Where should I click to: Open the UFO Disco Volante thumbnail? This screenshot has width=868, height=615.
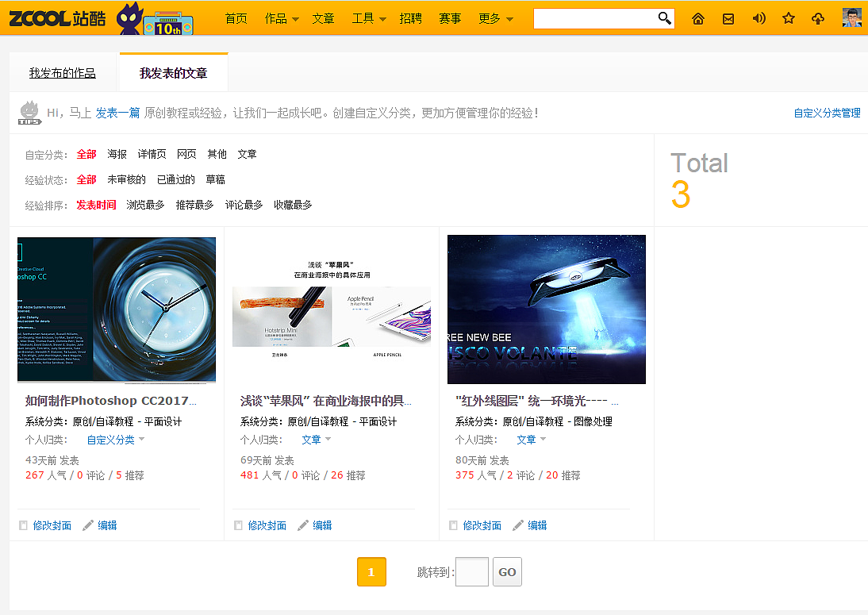547,309
